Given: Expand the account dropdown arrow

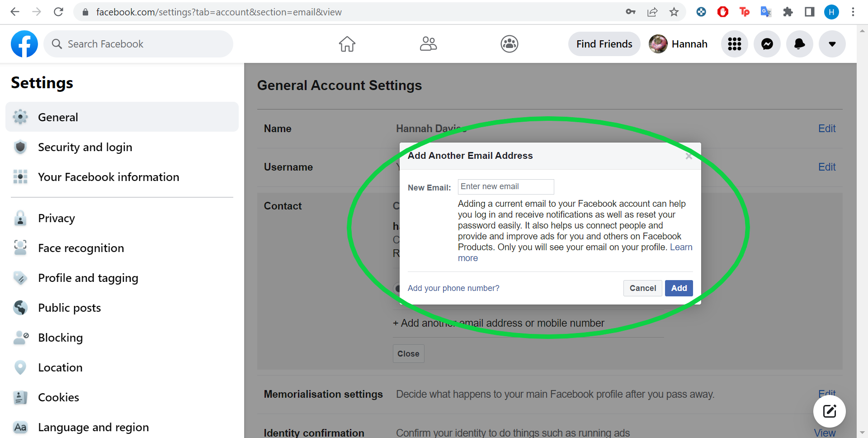Looking at the screenshot, I should pos(832,44).
